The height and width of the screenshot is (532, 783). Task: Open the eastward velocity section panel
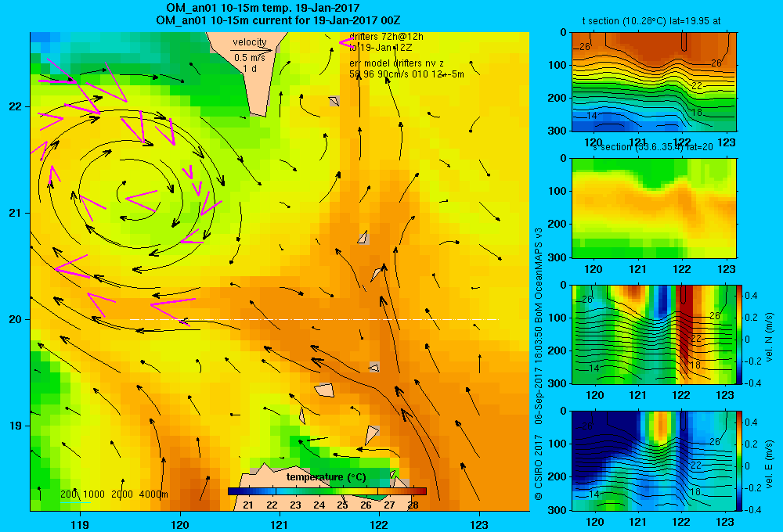pos(654,461)
